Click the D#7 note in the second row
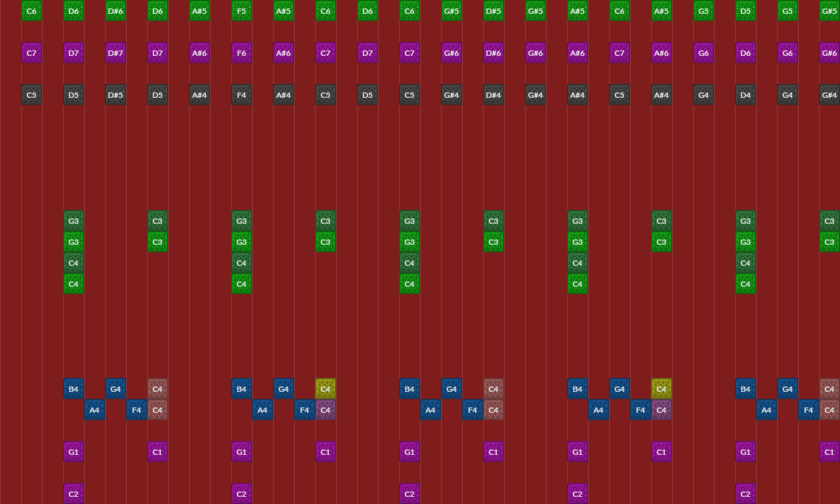Screen dimensions: 840x504 [115, 52]
